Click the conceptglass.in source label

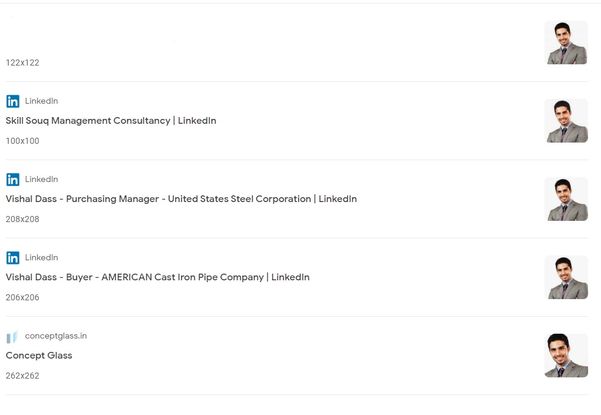click(56, 336)
